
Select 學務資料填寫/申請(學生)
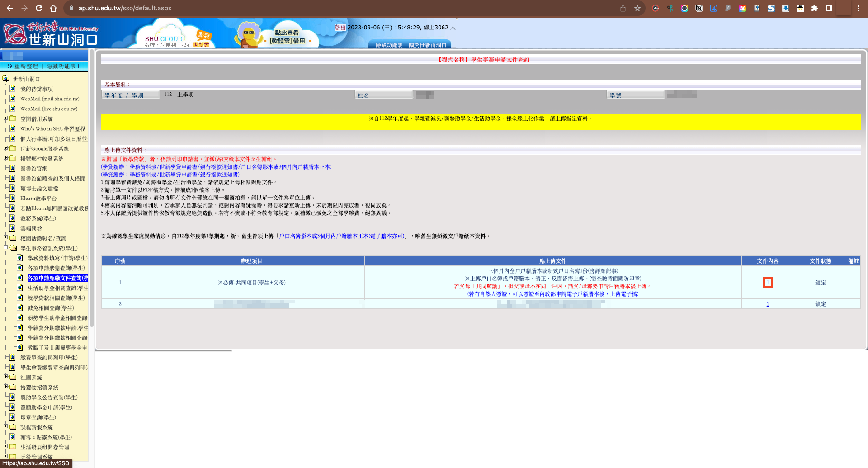[x=57, y=258]
